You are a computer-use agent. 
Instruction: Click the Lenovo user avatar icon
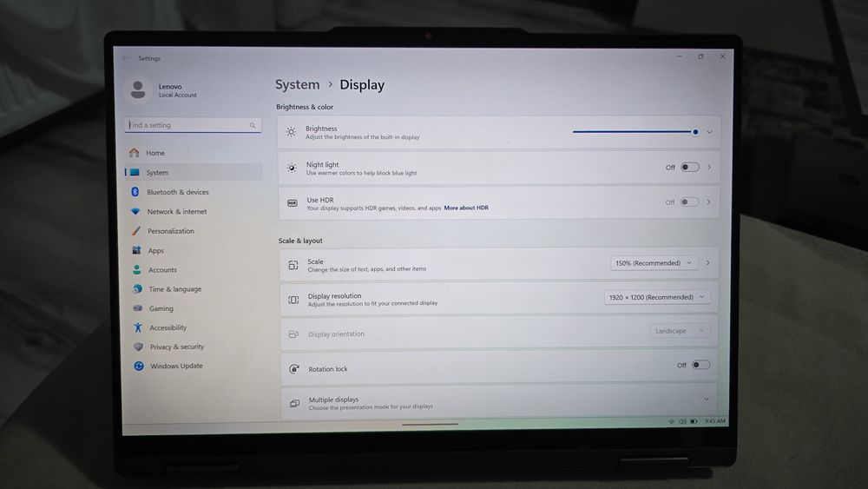(138, 89)
